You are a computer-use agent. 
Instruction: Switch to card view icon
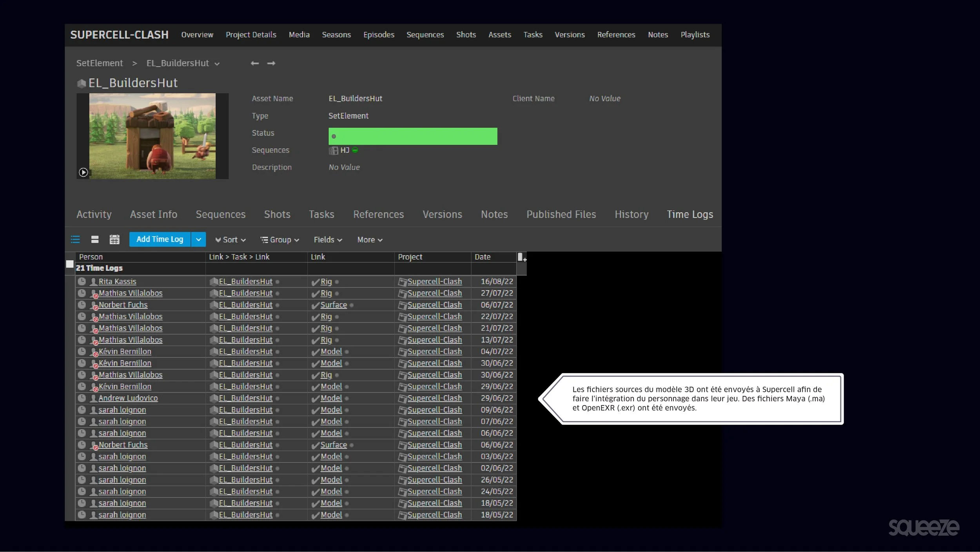95,239
